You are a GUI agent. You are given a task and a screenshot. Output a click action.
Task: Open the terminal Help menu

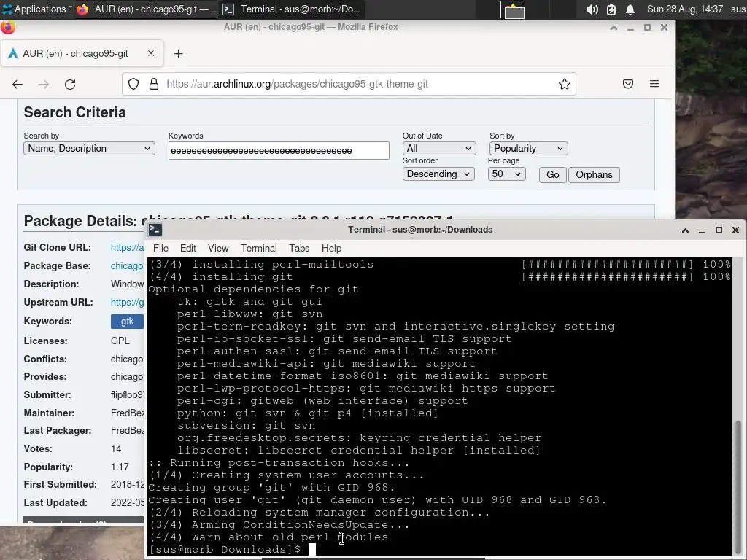coord(332,248)
